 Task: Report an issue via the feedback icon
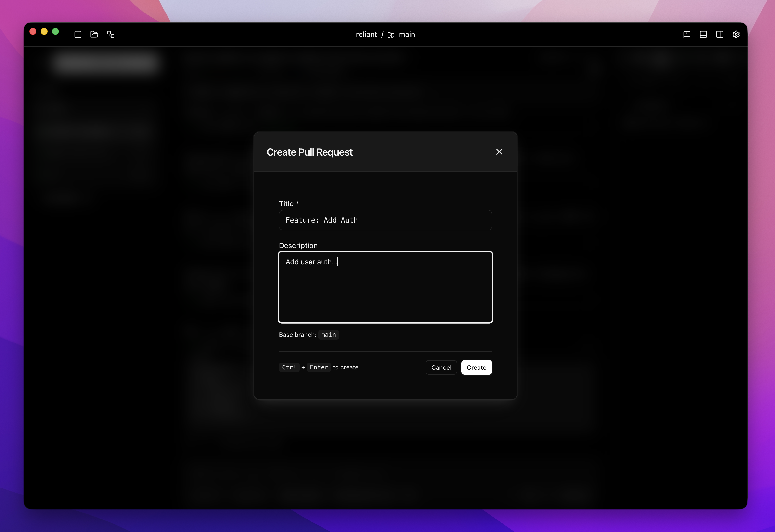[687, 34]
